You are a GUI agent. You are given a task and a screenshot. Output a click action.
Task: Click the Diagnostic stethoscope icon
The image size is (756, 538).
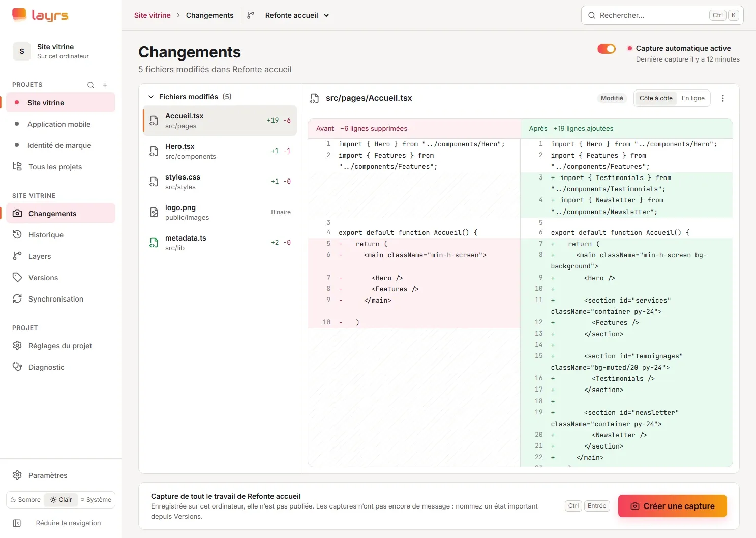click(x=17, y=367)
